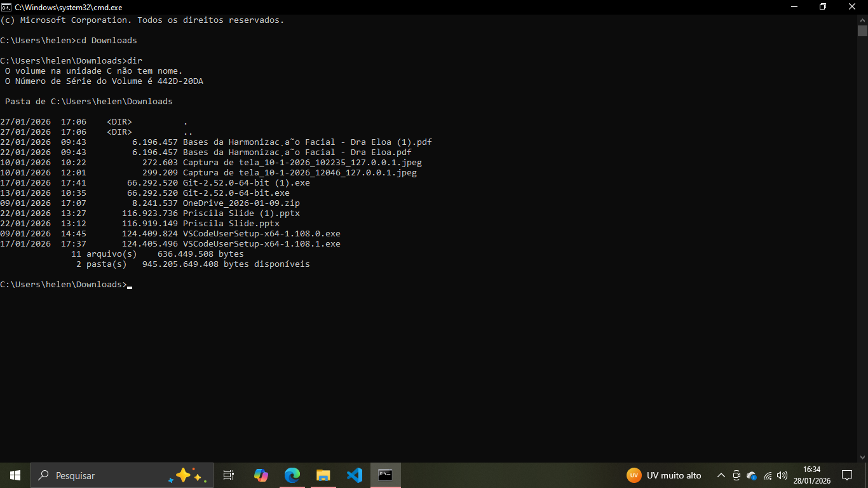868x488 pixels.
Task: Open the volume speaker control
Action: [782, 475]
